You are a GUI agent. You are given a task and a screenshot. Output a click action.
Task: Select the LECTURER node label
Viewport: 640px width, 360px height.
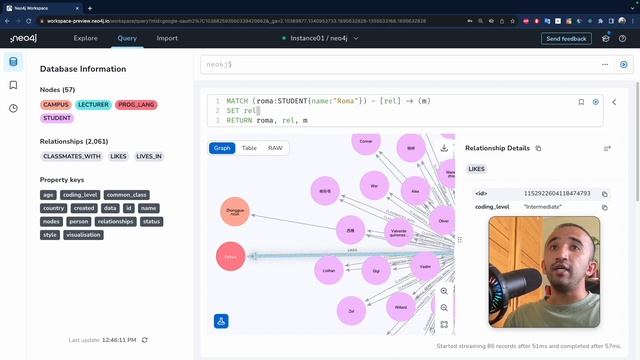coord(93,105)
